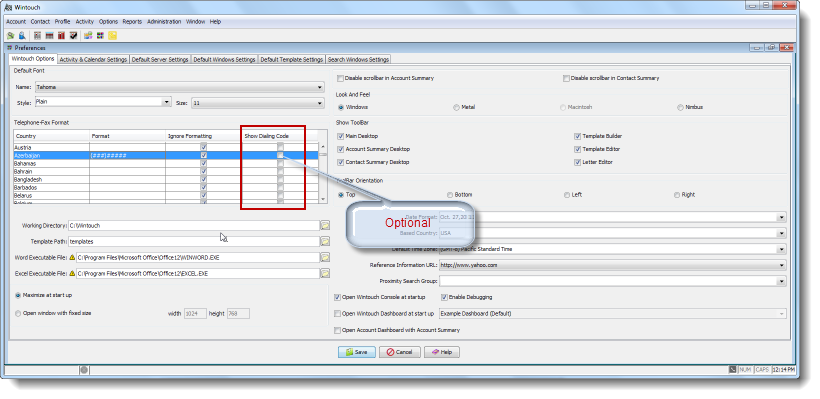This screenshot has width=820, height=399.
Task: Open the Administration menu
Action: (164, 21)
